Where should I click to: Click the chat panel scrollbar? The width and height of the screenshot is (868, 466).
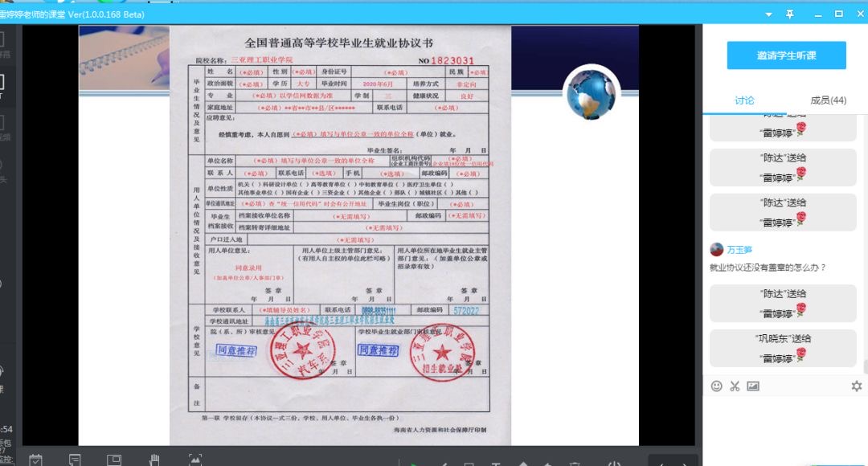pos(865,366)
